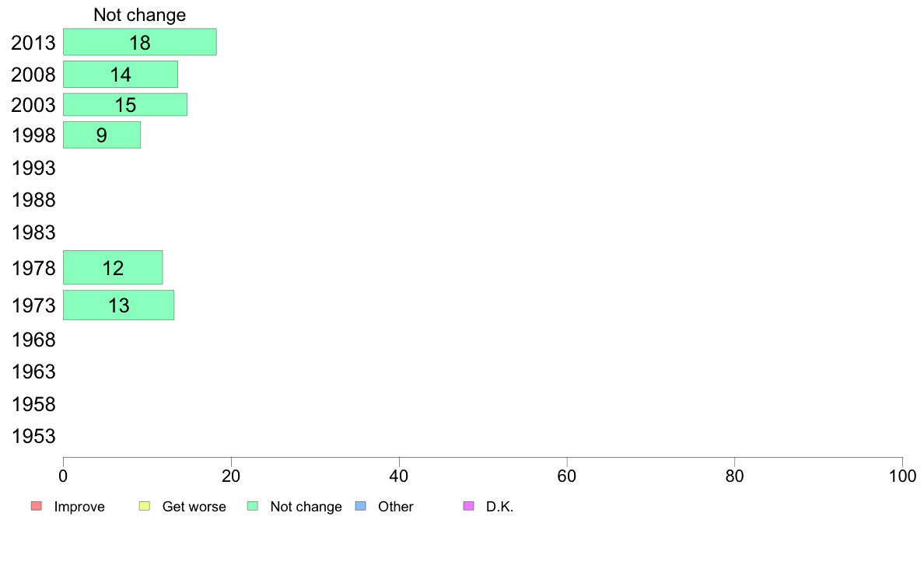Click the red Improve legend swatch
The height and width of the screenshot is (572, 924).
(x=37, y=506)
